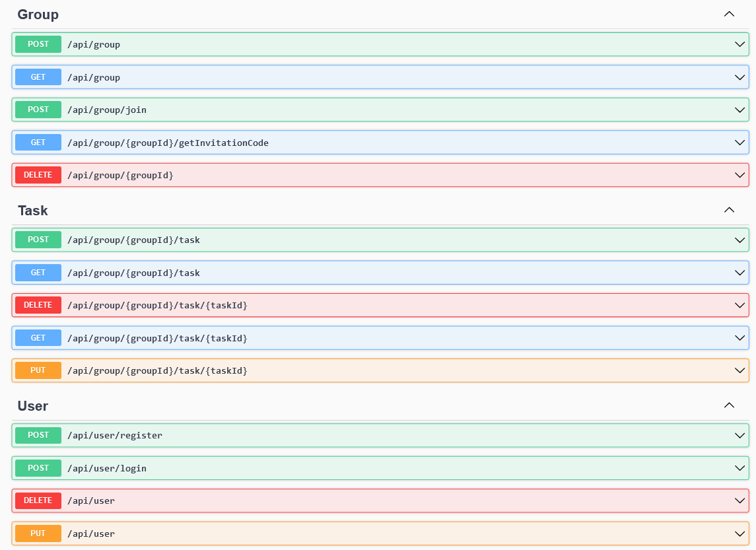Click the GET badge on /api/group

[x=38, y=77]
